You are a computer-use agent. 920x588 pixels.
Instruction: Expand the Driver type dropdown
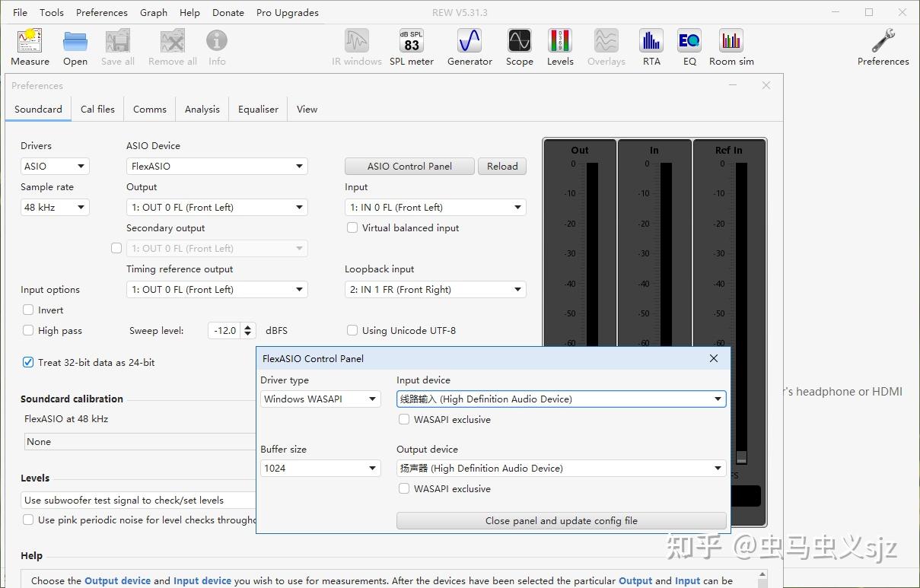click(320, 399)
